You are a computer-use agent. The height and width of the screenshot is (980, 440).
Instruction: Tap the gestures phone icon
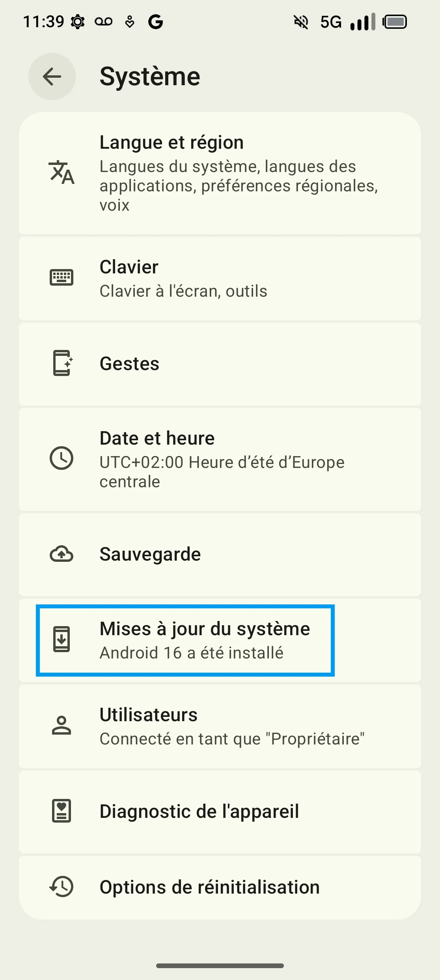pos(62,363)
